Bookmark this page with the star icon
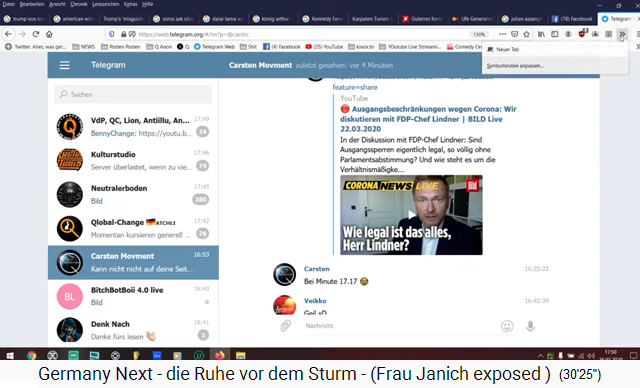 [527, 34]
